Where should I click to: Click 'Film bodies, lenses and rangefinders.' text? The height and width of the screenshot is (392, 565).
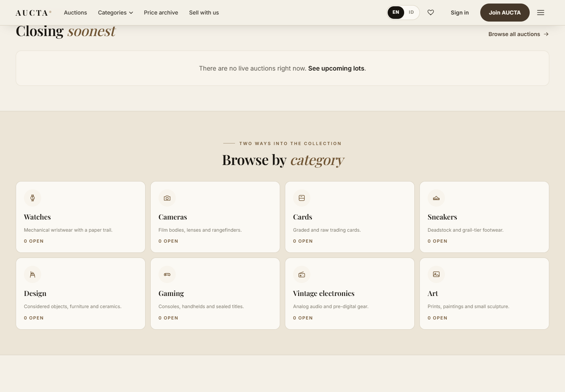coord(200,230)
